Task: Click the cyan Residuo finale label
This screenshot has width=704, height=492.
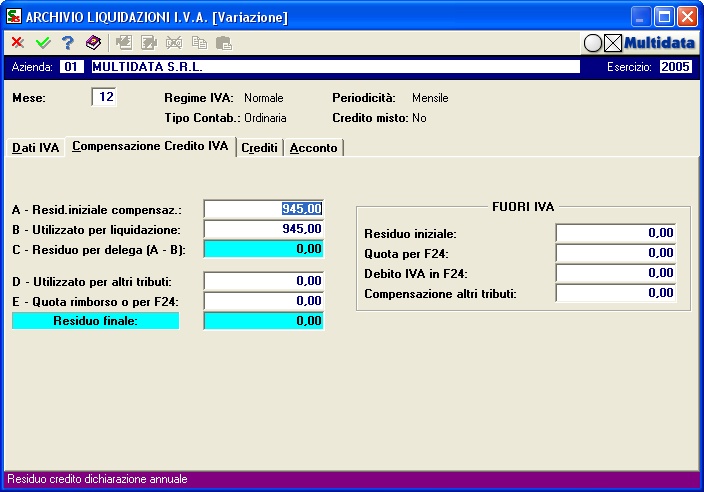Action: [96, 321]
